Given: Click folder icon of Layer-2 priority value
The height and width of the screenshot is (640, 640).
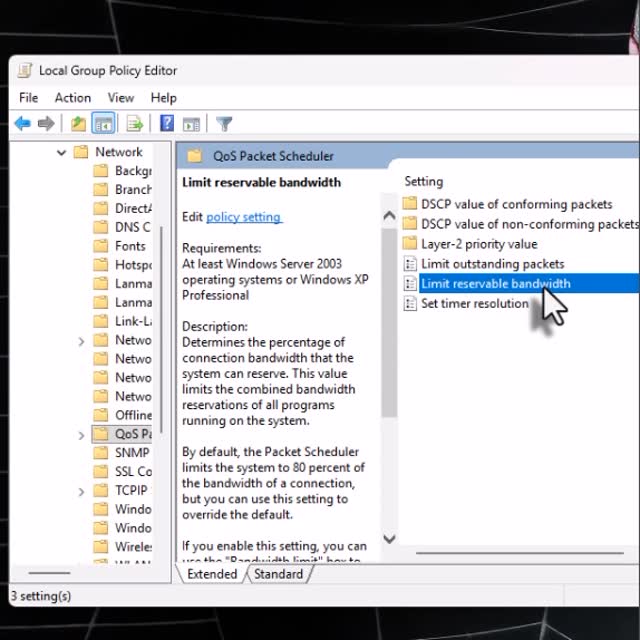Looking at the screenshot, I should pyautogui.click(x=410, y=243).
